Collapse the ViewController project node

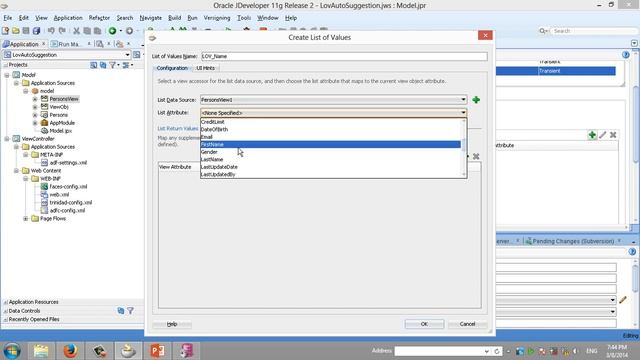point(7,139)
